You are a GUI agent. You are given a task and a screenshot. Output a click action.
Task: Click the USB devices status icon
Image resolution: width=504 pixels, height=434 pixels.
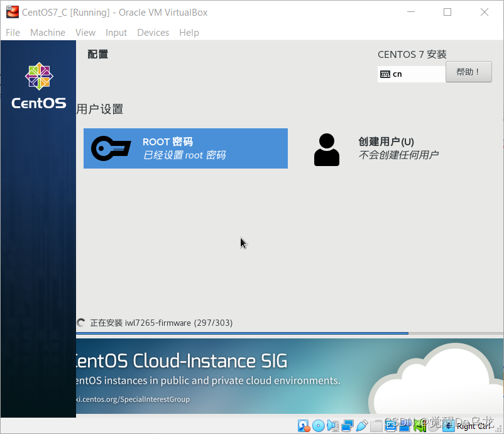pyautogui.click(x=362, y=426)
